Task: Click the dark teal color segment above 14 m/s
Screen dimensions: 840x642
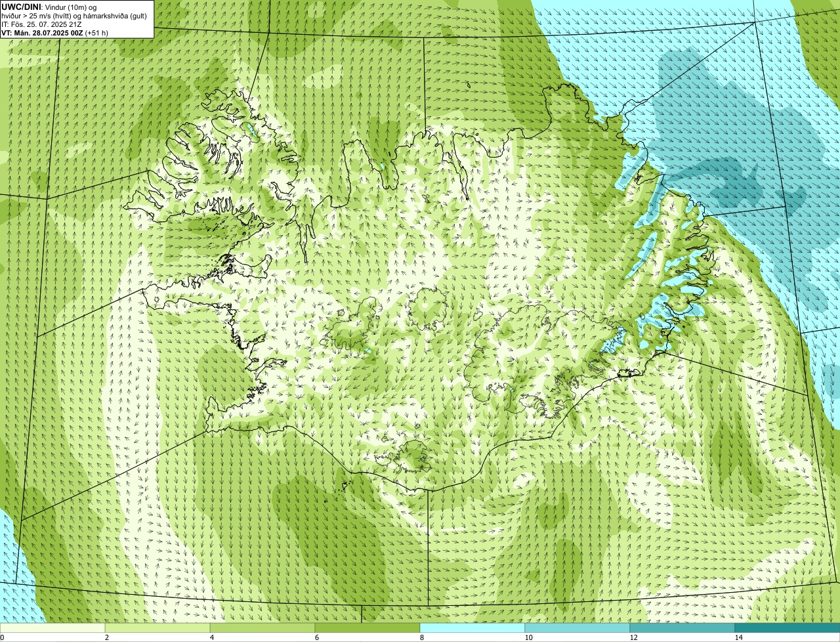Action: point(787,628)
